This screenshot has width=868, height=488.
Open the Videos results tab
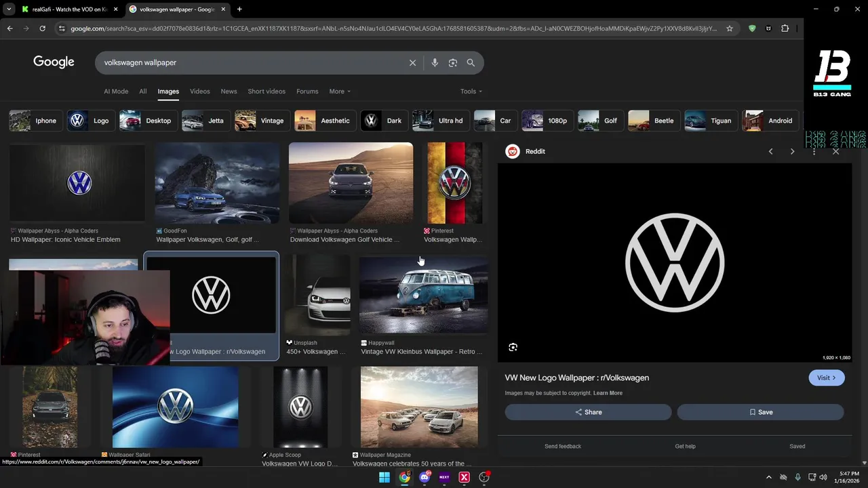coord(200,91)
